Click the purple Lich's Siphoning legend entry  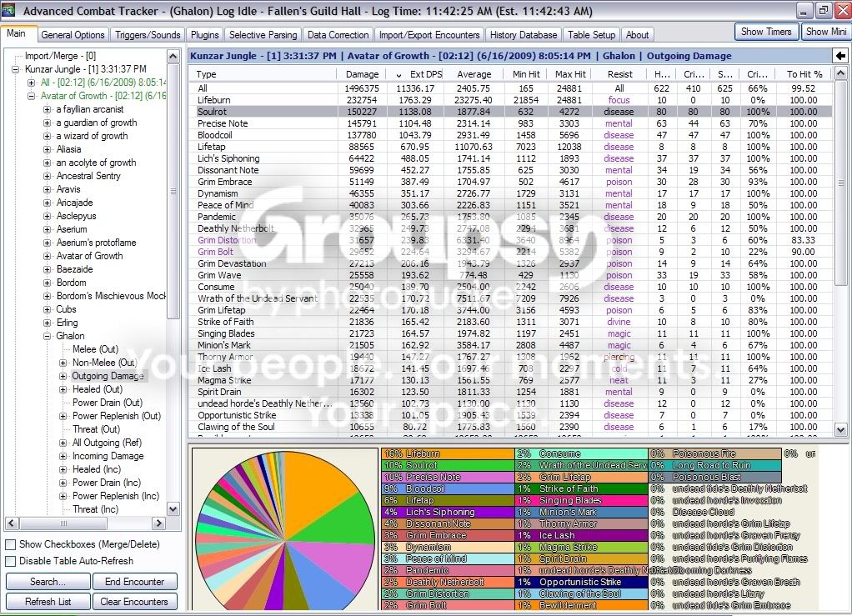tap(448, 513)
